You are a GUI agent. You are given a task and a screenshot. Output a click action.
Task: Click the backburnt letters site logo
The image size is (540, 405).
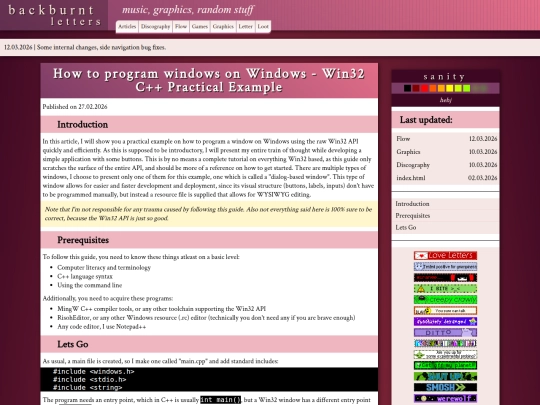pyautogui.click(x=54, y=15)
